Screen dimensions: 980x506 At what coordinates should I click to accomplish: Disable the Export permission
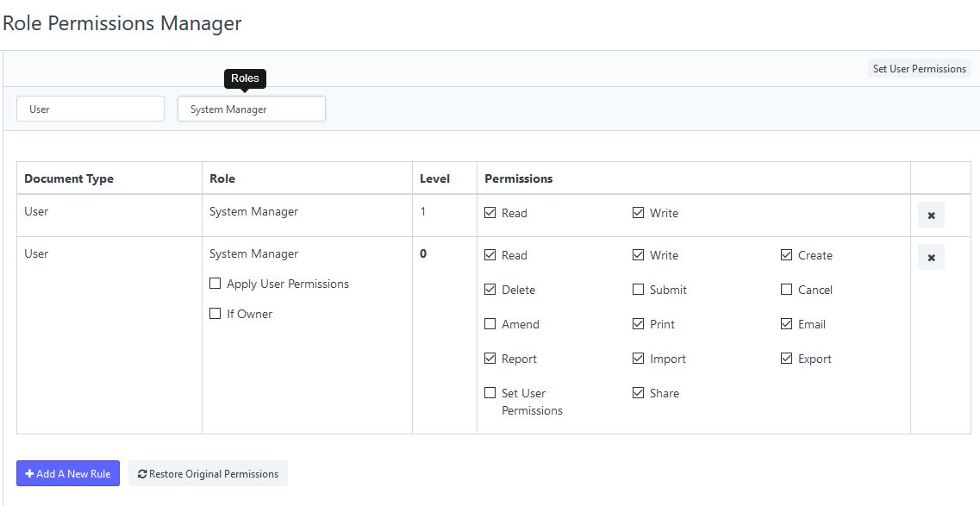point(787,359)
